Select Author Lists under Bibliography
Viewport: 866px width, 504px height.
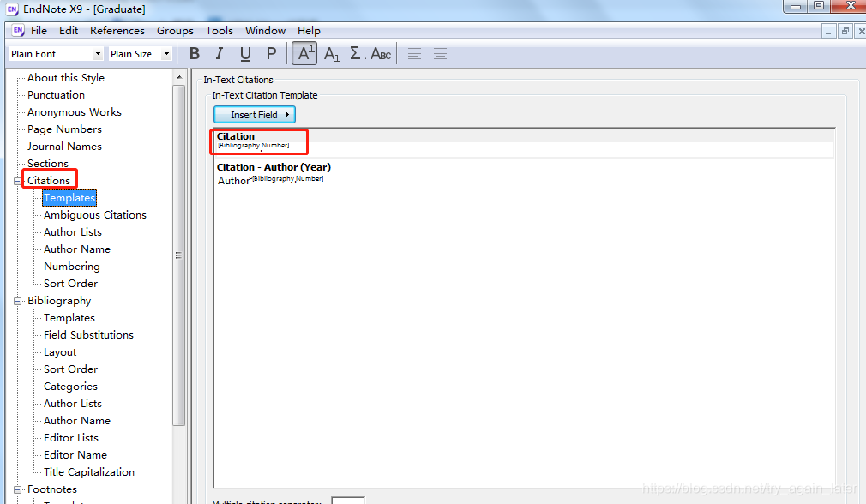click(72, 404)
